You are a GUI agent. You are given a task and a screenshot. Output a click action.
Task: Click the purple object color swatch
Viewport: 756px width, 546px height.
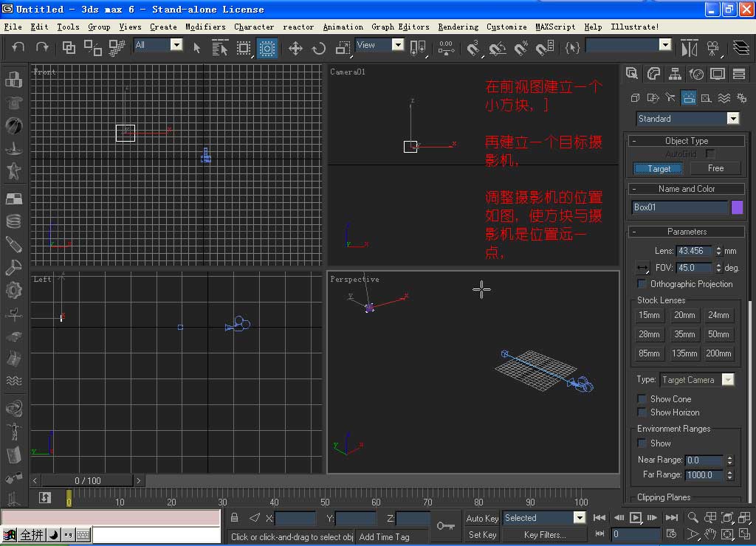737,207
